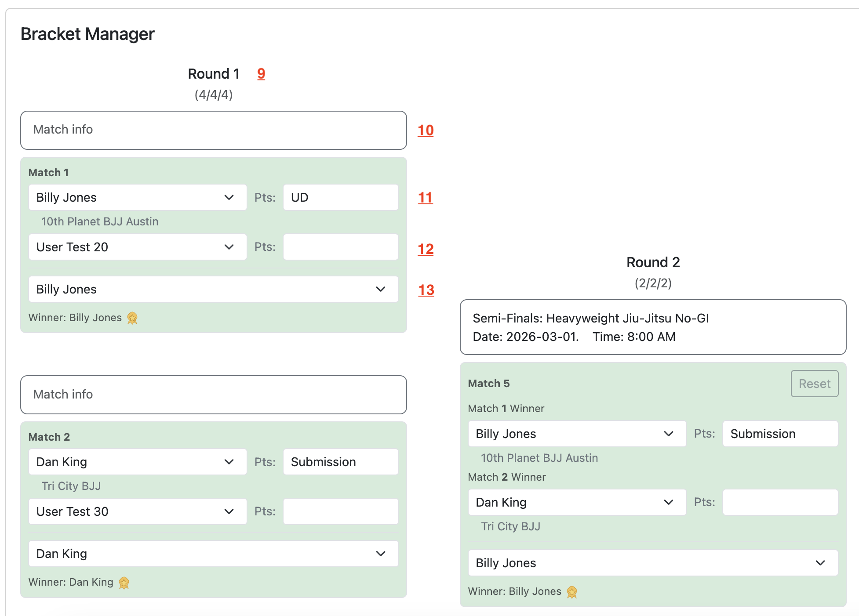Open the Match 1 Winner dropdown in Match 5

tap(577, 434)
